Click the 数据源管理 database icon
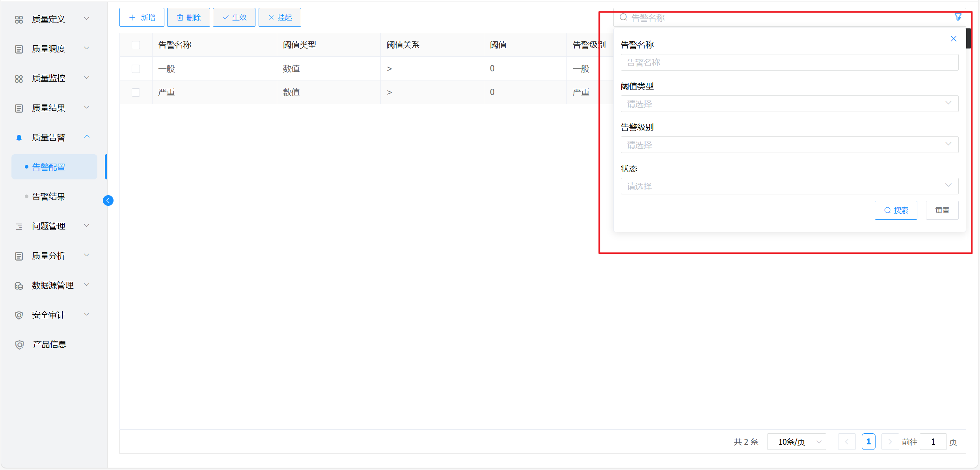Image resolution: width=980 pixels, height=470 pixels. tap(19, 285)
